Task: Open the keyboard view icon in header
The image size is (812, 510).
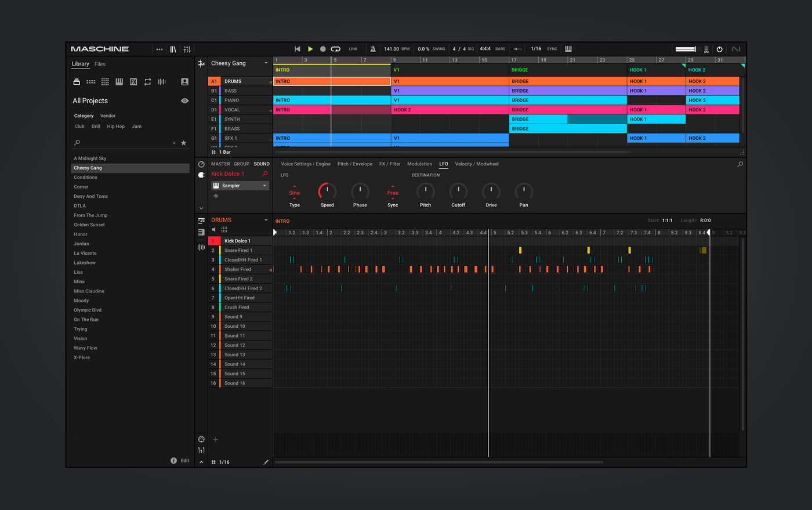Action: 568,49
